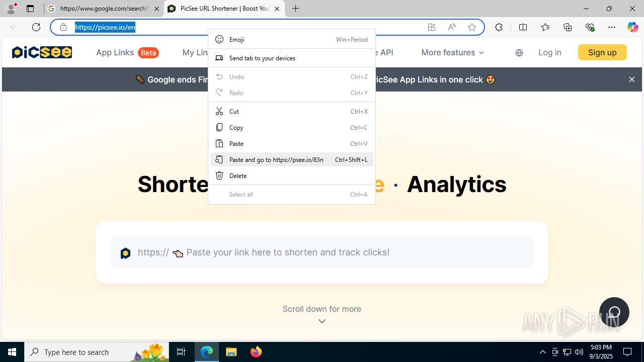644x362 pixels.
Task: View site information lock icon
Action: [63, 27]
